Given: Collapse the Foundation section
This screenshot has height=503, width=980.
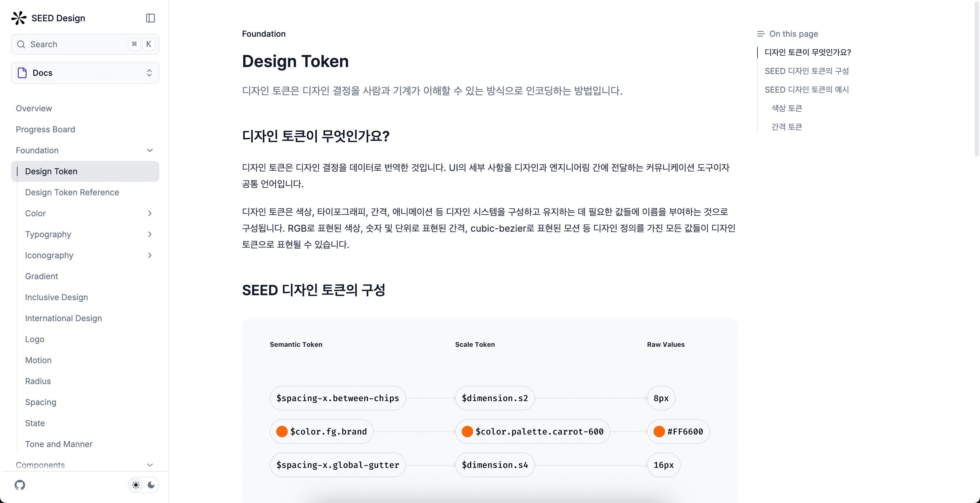Looking at the screenshot, I should click(150, 150).
